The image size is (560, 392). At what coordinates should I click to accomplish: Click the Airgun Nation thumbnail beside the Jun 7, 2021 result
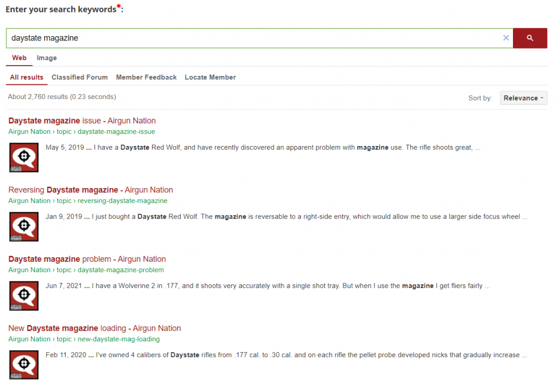(x=24, y=296)
